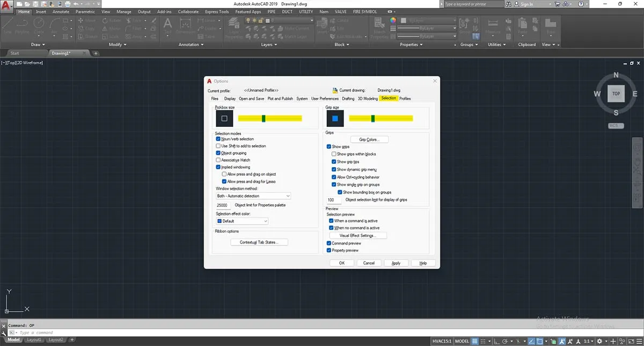Viewport: 644px width, 346px height.
Task: Click the Text tool in Annotation panel
Action: (x=167, y=24)
